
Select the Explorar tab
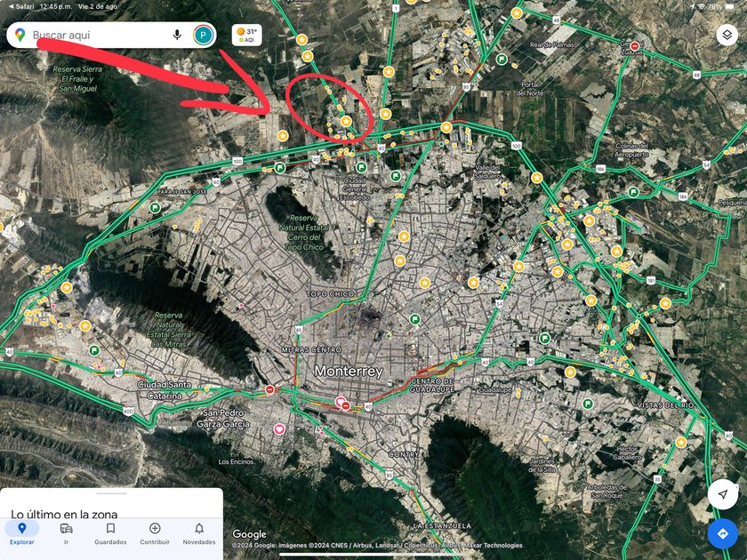click(22, 533)
